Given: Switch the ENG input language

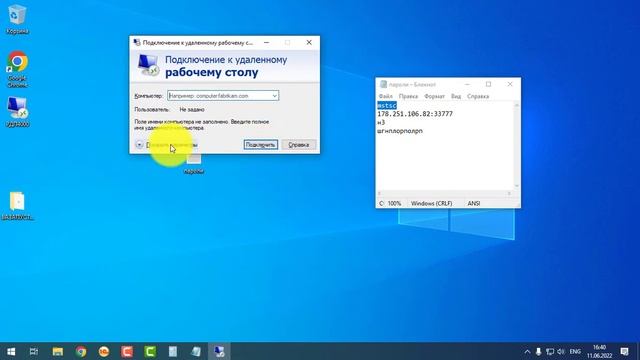Looking at the screenshot, I should coord(575,352).
